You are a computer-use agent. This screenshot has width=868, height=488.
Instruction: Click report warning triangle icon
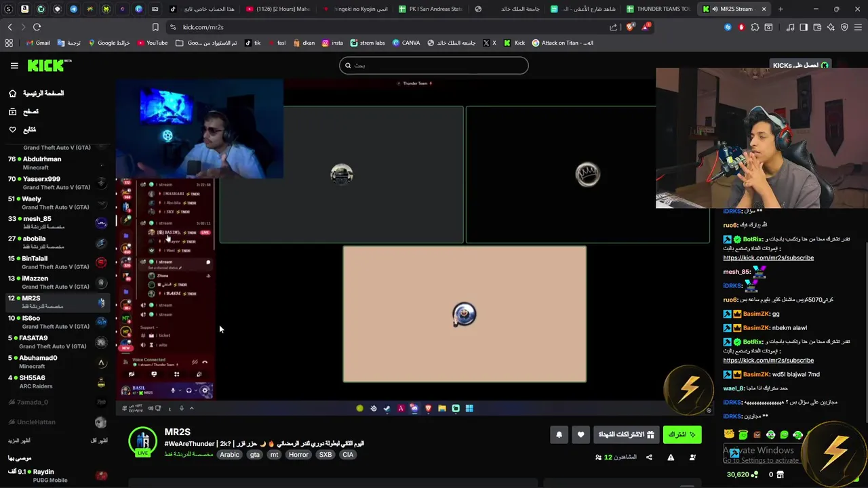pos(671,457)
